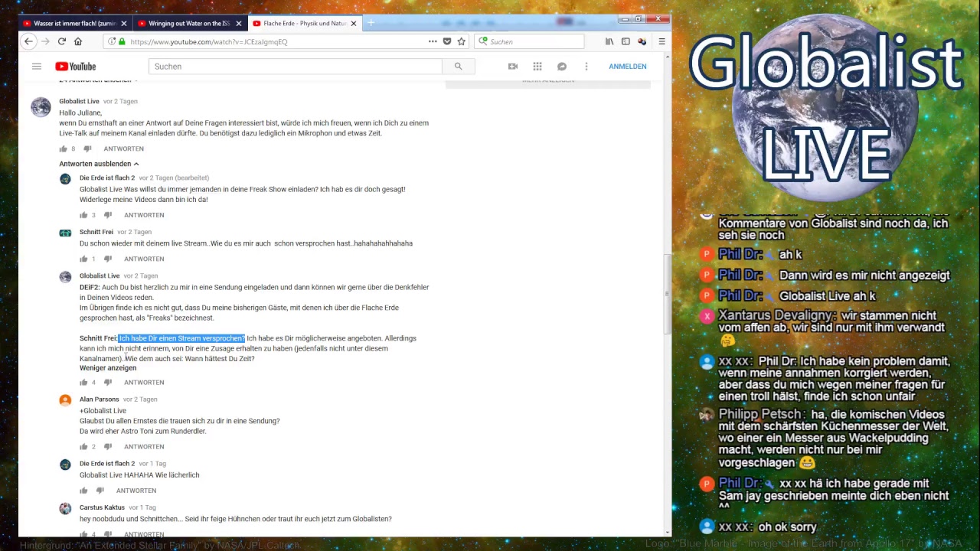Open Globalist Live channel name on top comment

79,101
